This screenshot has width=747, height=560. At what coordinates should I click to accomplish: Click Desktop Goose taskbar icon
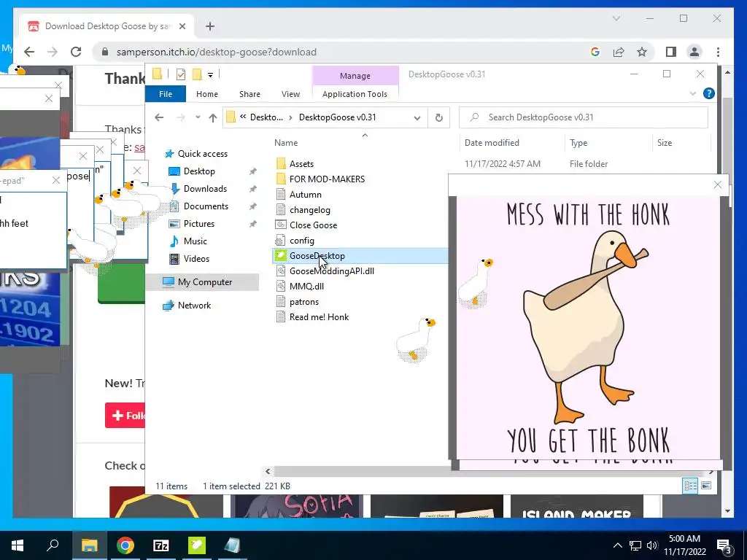click(x=197, y=545)
